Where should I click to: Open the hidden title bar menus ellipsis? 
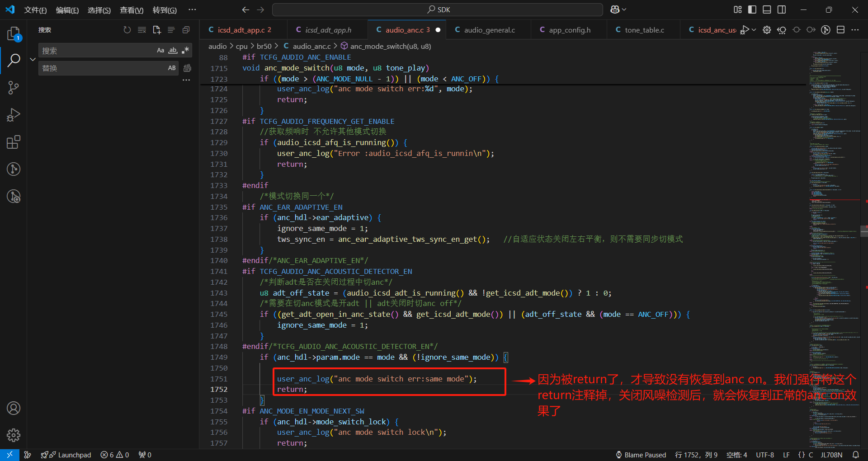tap(192, 9)
